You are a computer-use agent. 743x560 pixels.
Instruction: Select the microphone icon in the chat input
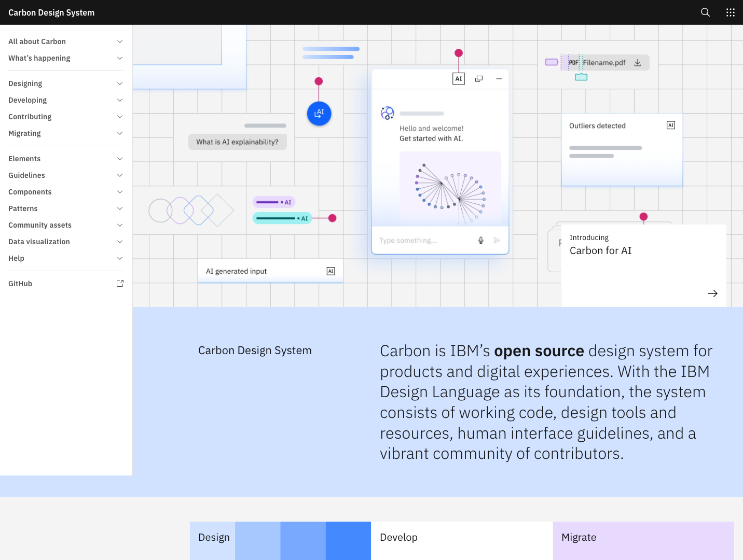[x=480, y=240]
